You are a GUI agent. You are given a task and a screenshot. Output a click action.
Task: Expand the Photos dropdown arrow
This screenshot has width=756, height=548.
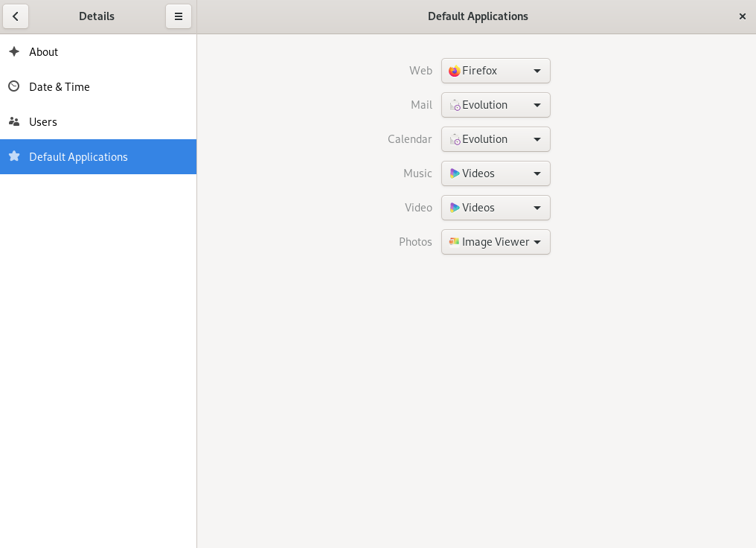click(537, 242)
